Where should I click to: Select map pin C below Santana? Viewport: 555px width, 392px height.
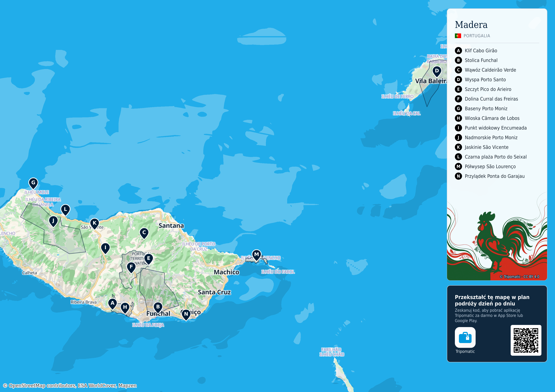(144, 233)
